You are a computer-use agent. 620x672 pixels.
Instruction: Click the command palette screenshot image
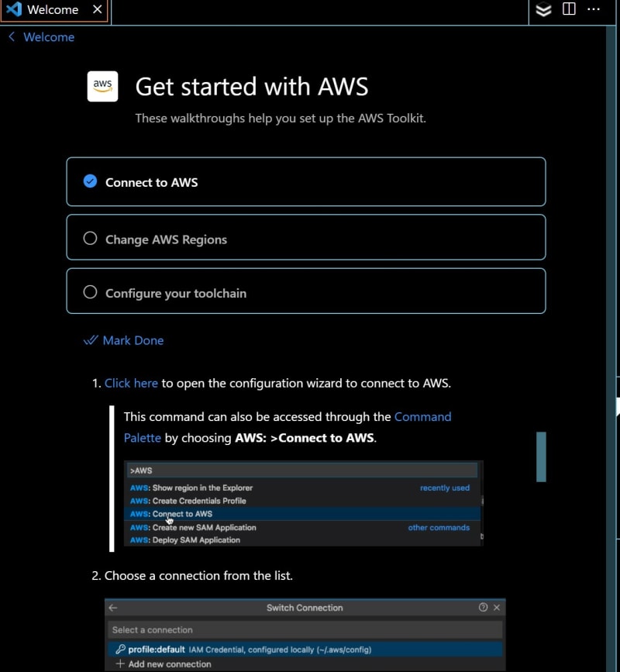303,503
